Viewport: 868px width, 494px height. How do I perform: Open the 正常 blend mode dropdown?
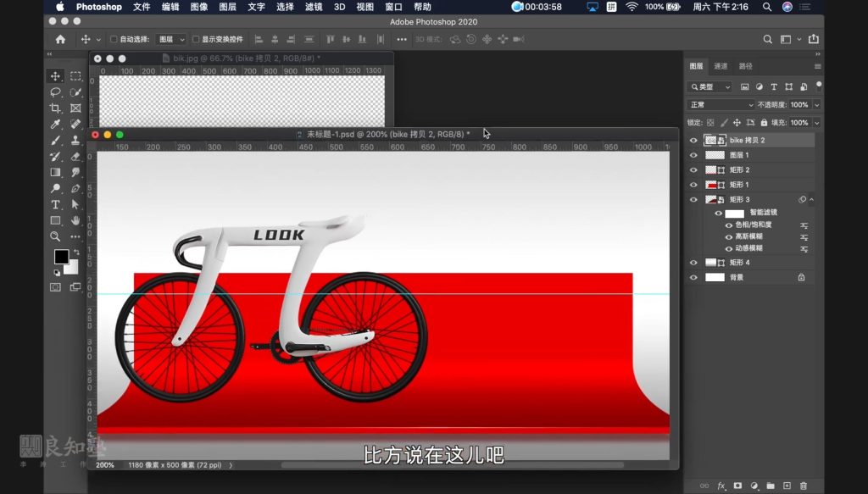[x=720, y=104]
